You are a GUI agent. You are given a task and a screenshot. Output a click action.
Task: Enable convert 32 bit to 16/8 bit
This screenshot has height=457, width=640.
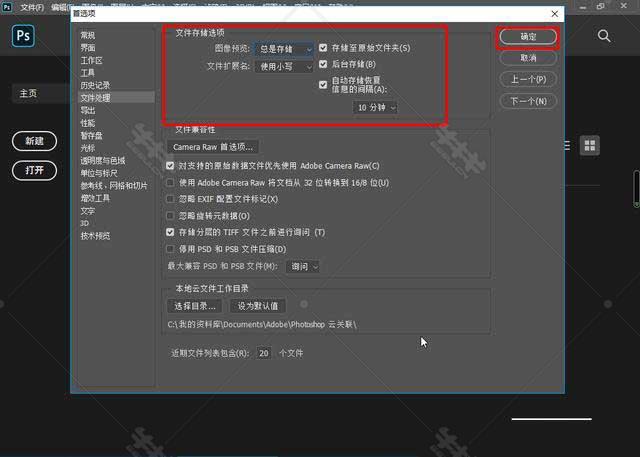click(170, 182)
